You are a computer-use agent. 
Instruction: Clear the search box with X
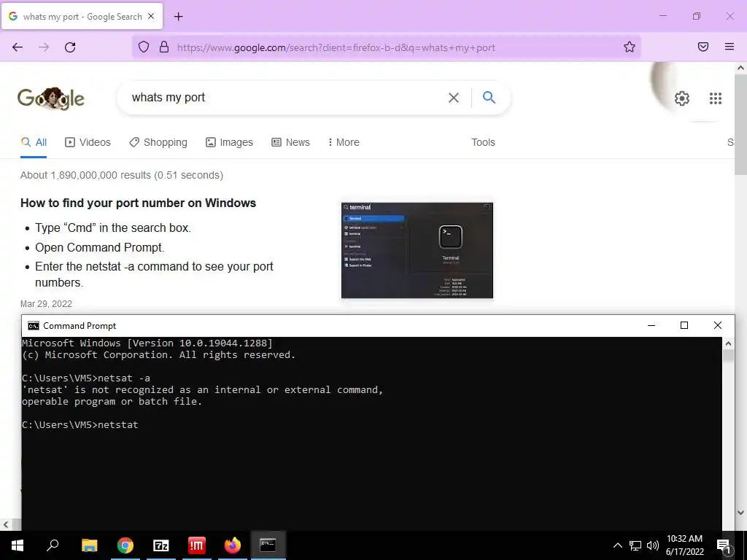tap(454, 98)
